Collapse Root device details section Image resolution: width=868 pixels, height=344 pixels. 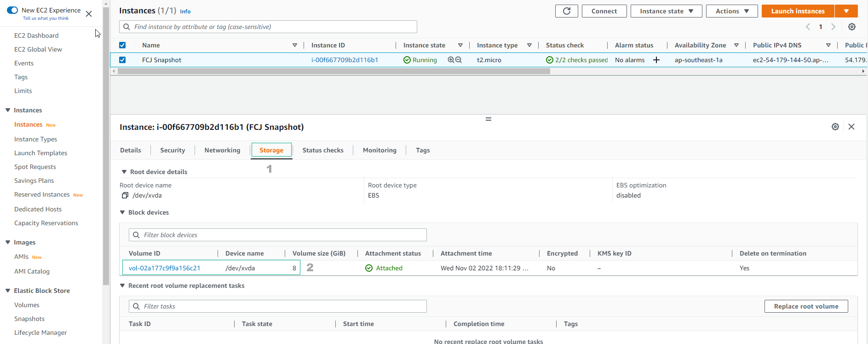[x=124, y=172]
